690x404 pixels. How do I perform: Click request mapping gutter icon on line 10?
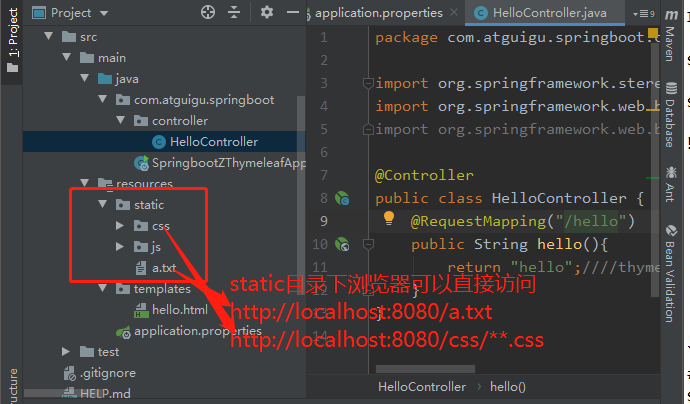[x=342, y=244]
